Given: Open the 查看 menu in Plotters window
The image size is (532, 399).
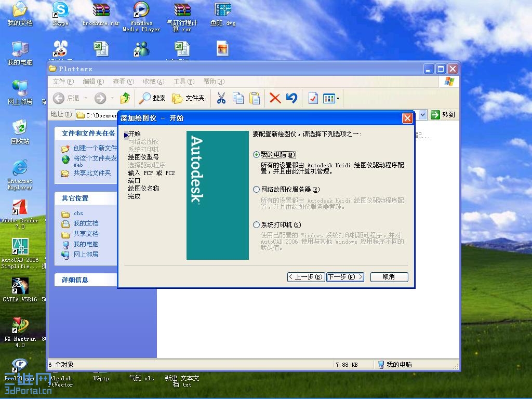Looking at the screenshot, I should 124,82.
